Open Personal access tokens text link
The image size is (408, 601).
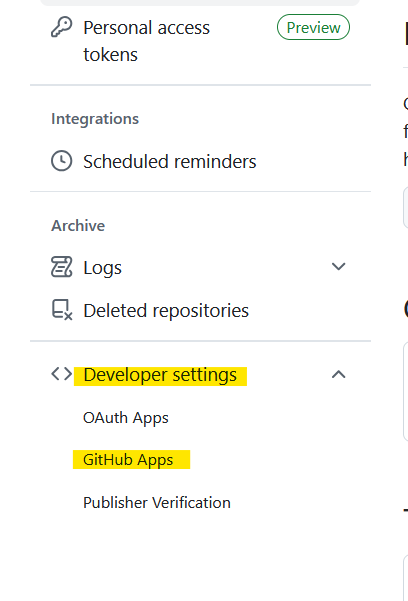(x=146, y=41)
